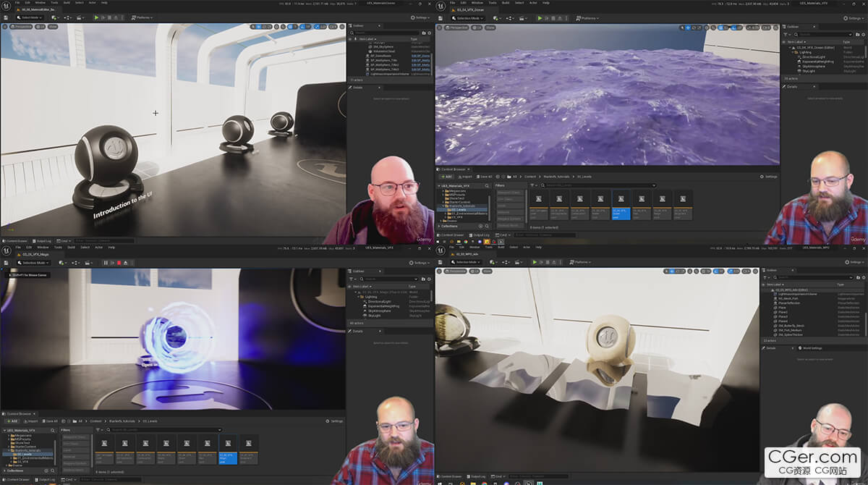Click Add button in the Ocean Content Browser
The width and height of the screenshot is (868, 485).
pos(446,177)
